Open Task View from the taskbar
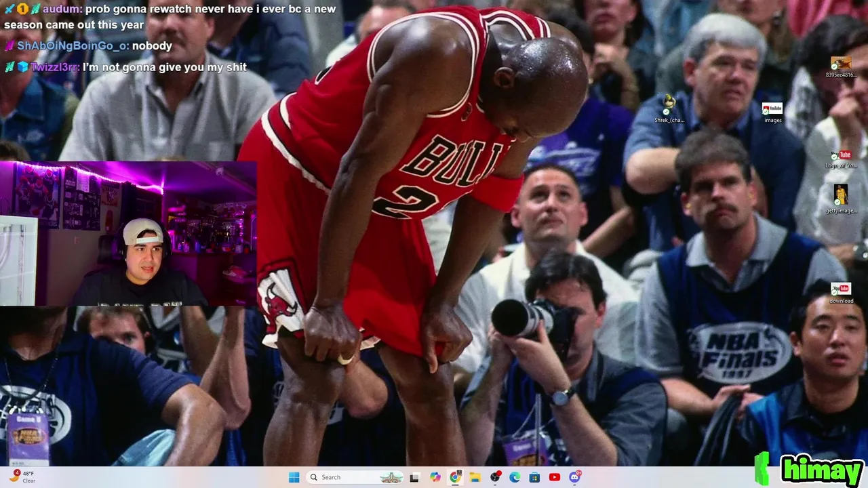 [x=414, y=477]
